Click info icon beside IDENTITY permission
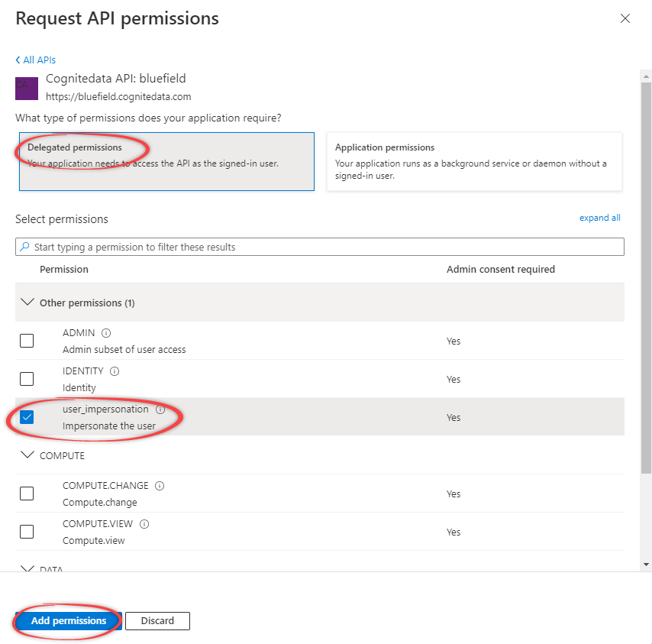 click(115, 371)
